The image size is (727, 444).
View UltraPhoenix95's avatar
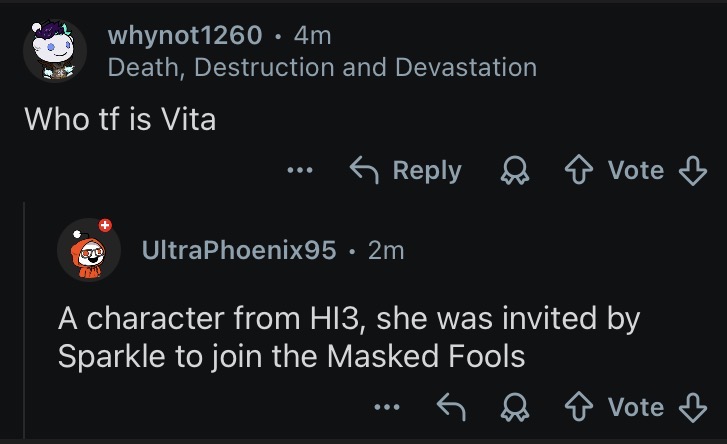(x=88, y=251)
